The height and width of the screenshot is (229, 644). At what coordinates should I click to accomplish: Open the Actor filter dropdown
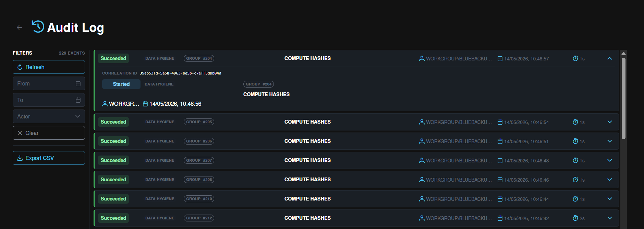pos(49,116)
